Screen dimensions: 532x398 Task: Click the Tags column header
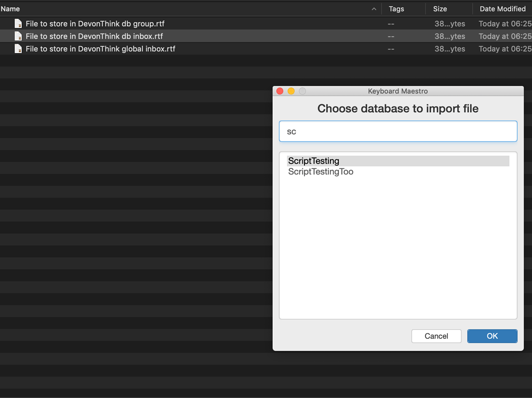396,9
